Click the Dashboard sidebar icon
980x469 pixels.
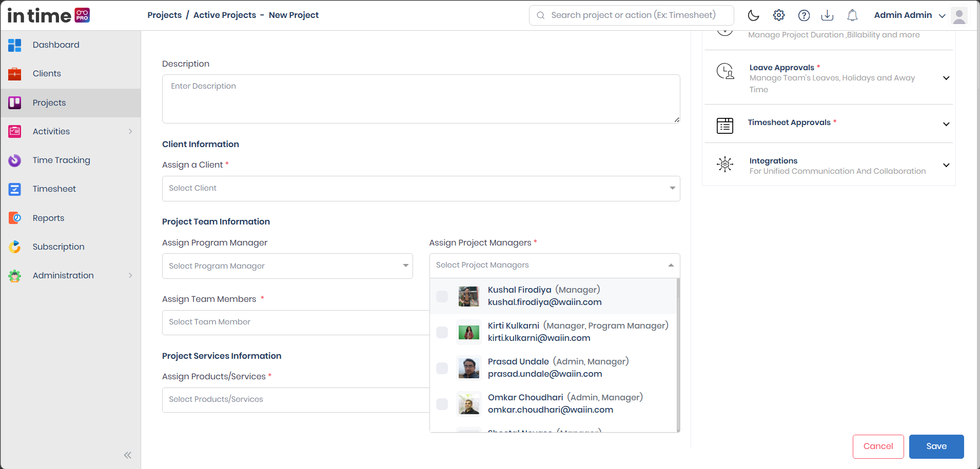pyautogui.click(x=15, y=45)
